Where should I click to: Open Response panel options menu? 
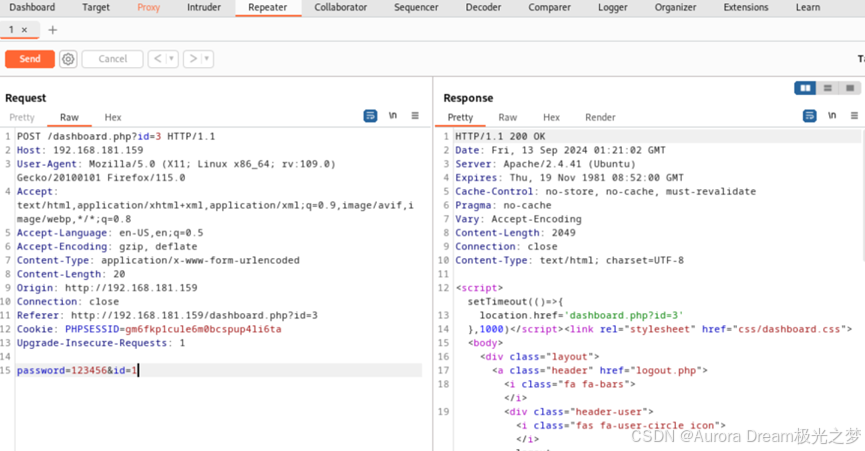pyautogui.click(x=854, y=115)
